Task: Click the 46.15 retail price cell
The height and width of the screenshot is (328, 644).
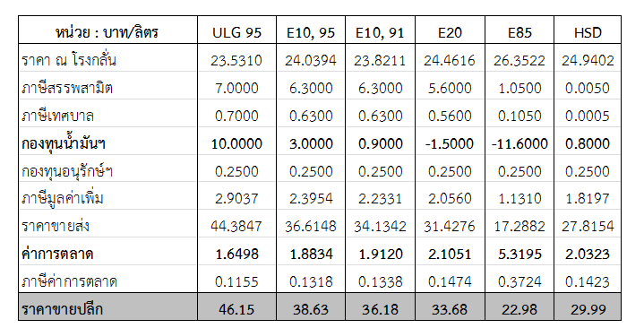Action: tap(236, 306)
